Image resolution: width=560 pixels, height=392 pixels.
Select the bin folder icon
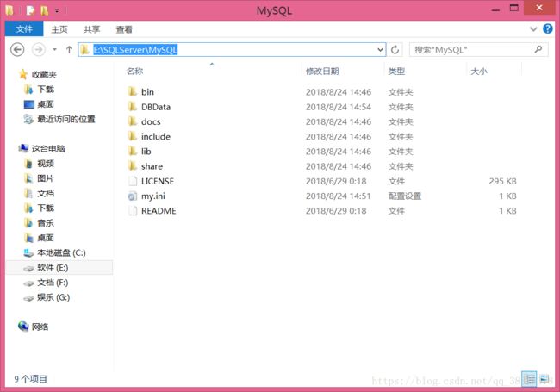click(x=132, y=91)
